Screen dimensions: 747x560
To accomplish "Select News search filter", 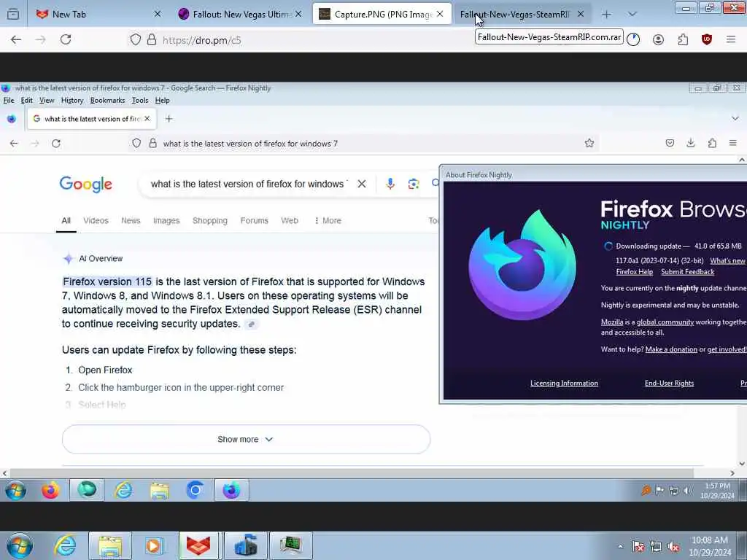I will pyautogui.click(x=131, y=220).
